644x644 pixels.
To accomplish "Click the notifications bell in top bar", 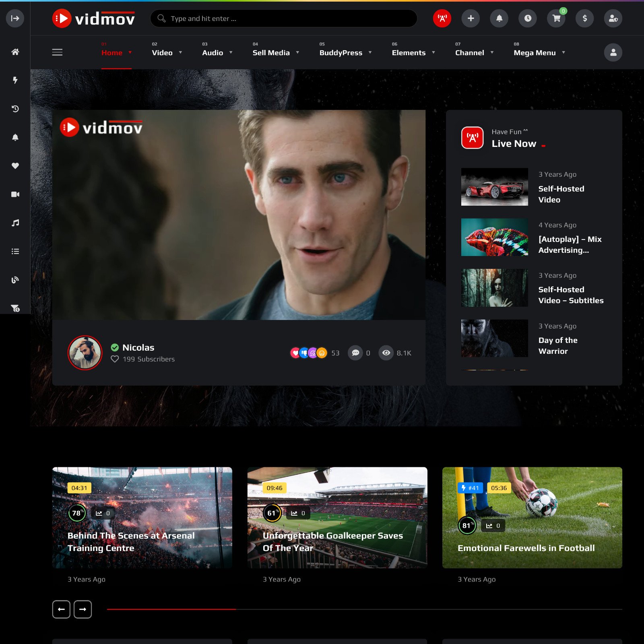I will click(x=499, y=19).
